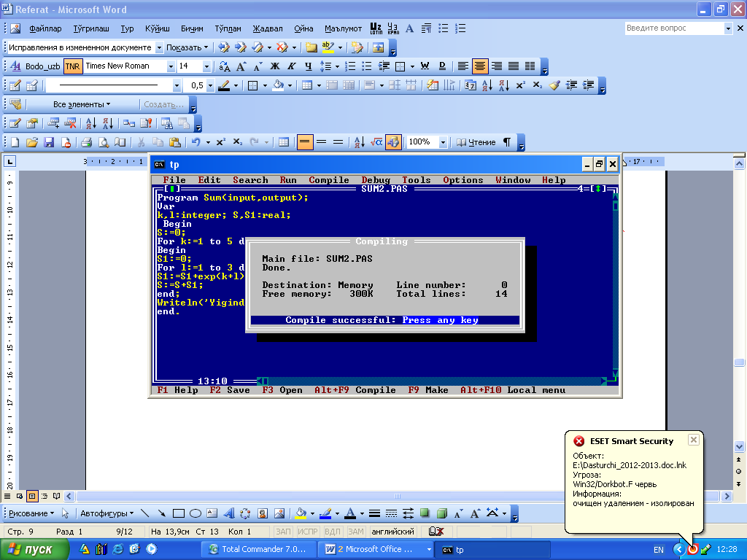747x560 pixels.
Task: Click the Undo arrow icon
Action: click(196, 142)
